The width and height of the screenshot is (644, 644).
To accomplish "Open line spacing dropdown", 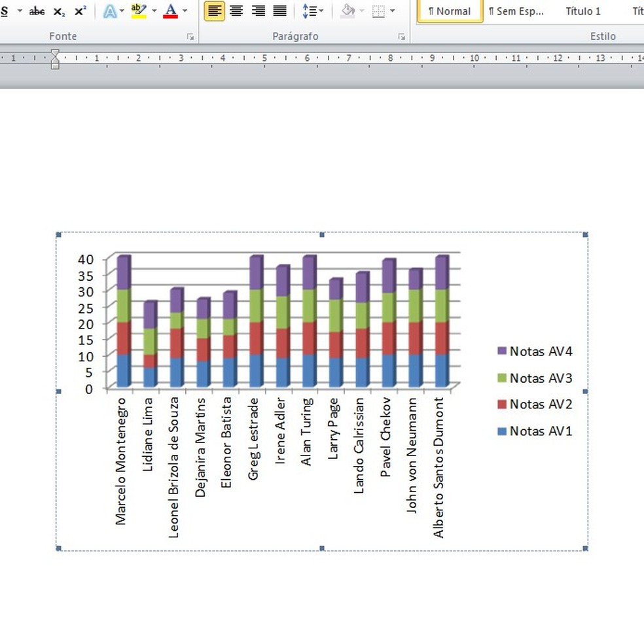I will click(x=312, y=11).
